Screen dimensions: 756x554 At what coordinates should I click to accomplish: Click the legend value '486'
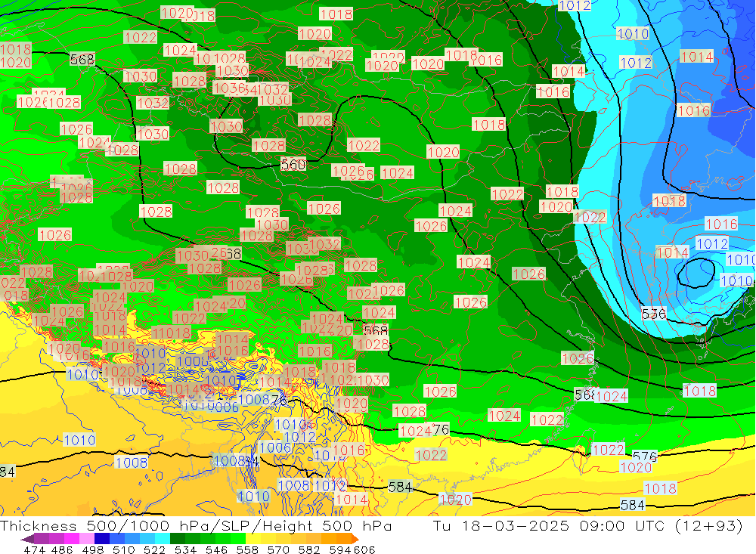click(62, 549)
